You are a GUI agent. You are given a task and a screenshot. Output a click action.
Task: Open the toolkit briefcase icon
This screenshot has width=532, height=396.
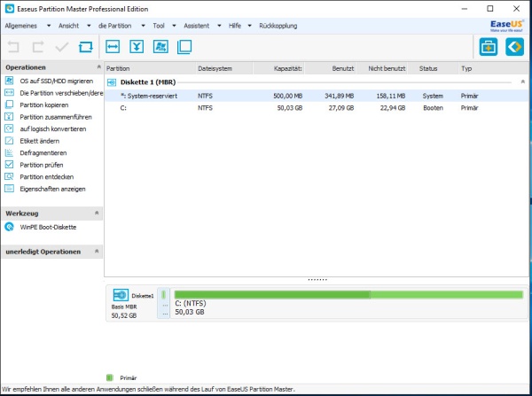pos(489,47)
